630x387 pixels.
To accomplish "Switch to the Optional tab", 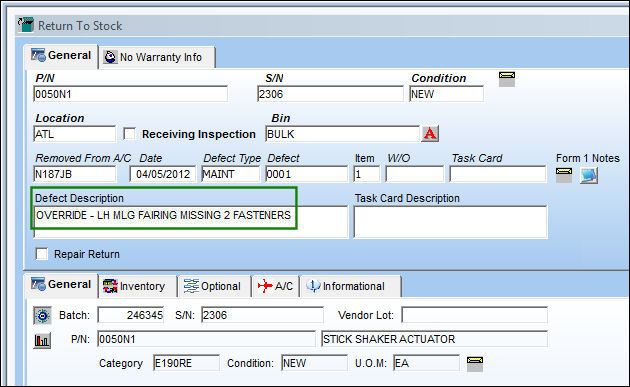I will [214, 287].
